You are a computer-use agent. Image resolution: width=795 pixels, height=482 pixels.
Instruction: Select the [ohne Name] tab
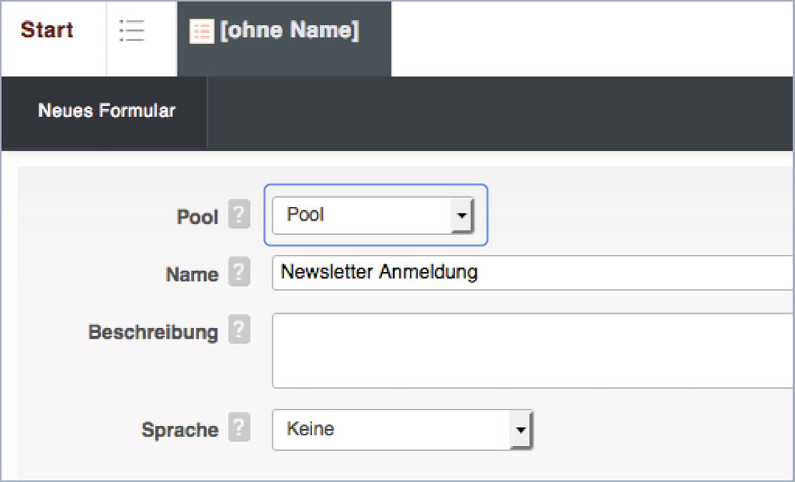288,31
